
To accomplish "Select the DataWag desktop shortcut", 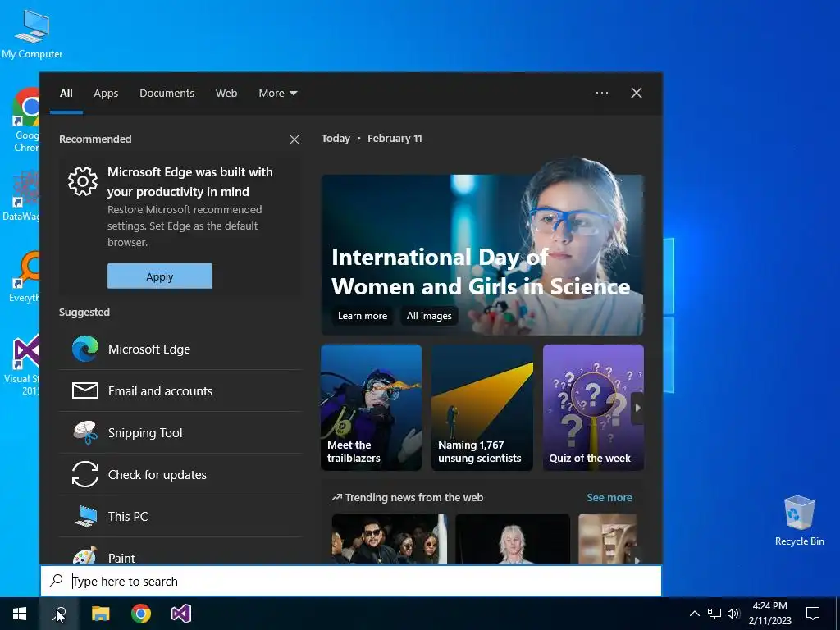I will coord(21,195).
